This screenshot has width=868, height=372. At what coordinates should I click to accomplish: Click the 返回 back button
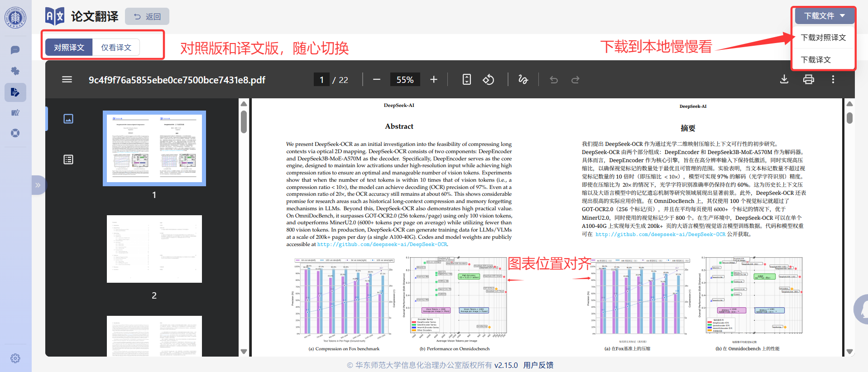point(147,17)
